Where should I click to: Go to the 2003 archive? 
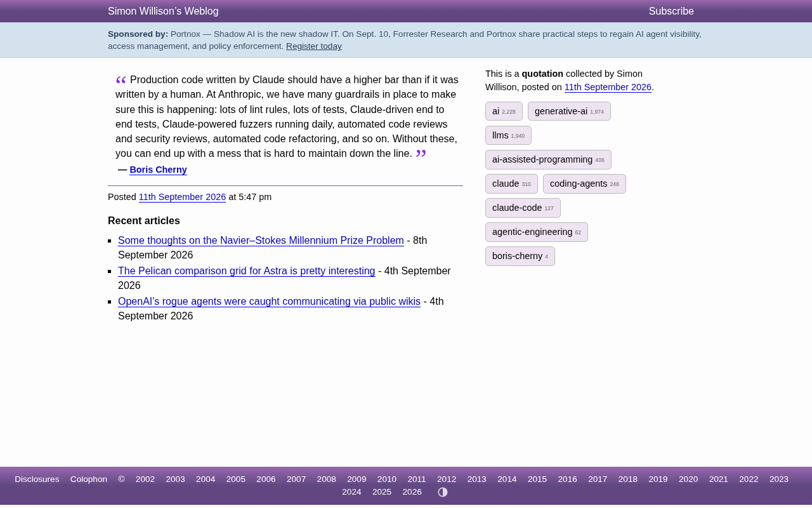pos(176,479)
